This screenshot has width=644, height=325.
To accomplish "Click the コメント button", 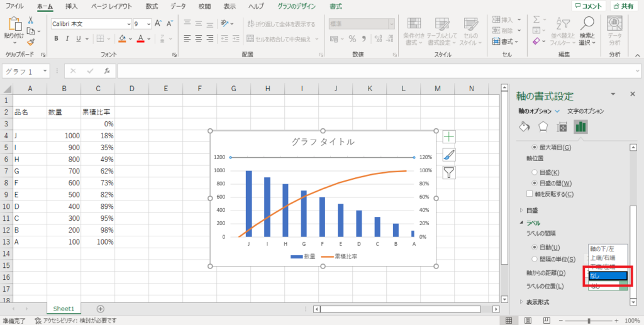I will point(589,6).
